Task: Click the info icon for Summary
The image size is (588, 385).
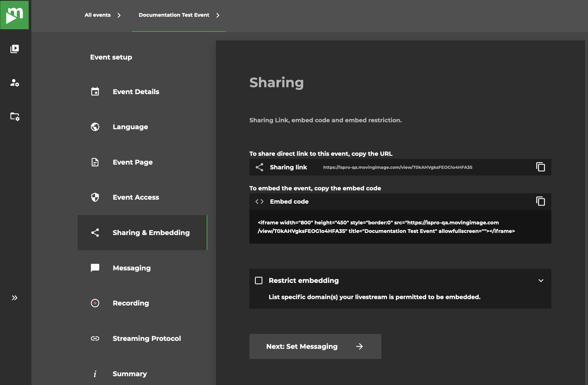Action: coord(95,374)
